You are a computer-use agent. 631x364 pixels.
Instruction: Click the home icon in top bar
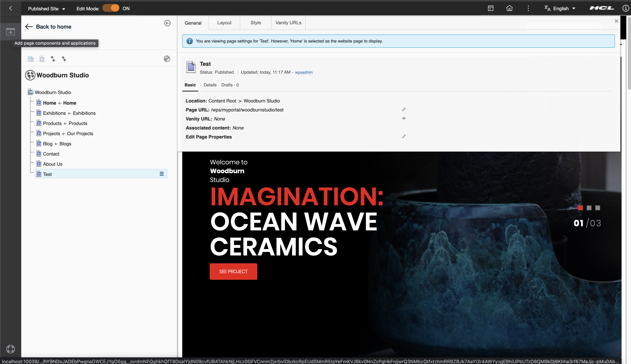[x=509, y=8]
